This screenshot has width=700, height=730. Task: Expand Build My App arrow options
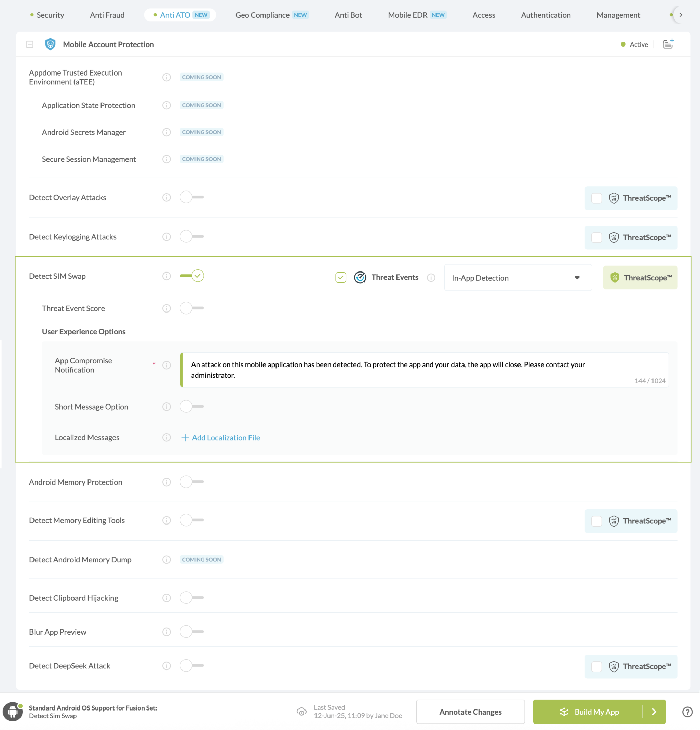coord(654,712)
